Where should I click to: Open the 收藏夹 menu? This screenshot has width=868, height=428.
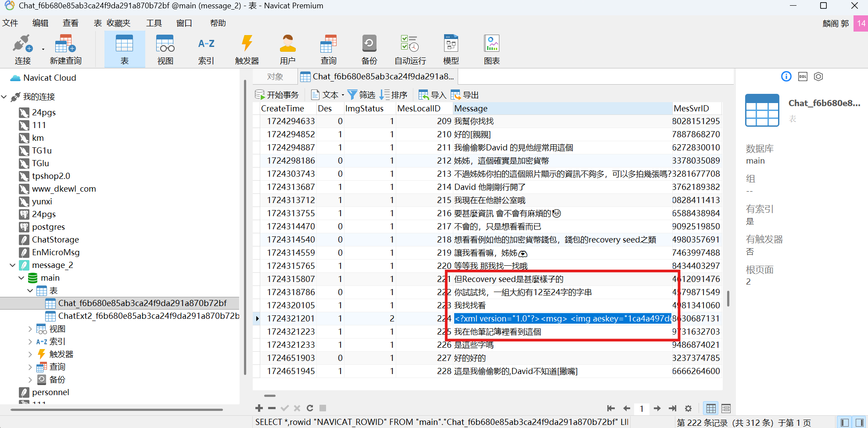coord(118,23)
